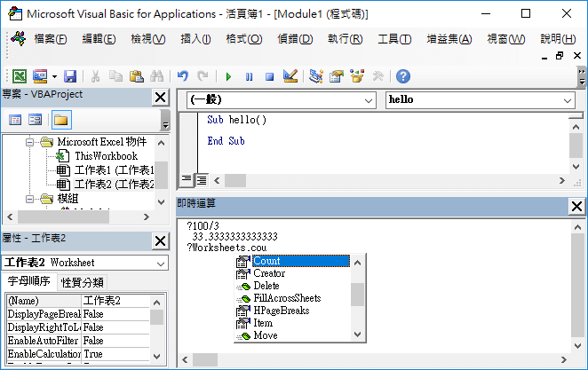Click the View Code icon in project panel
This screenshot has width=588, height=370.
[15, 120]
